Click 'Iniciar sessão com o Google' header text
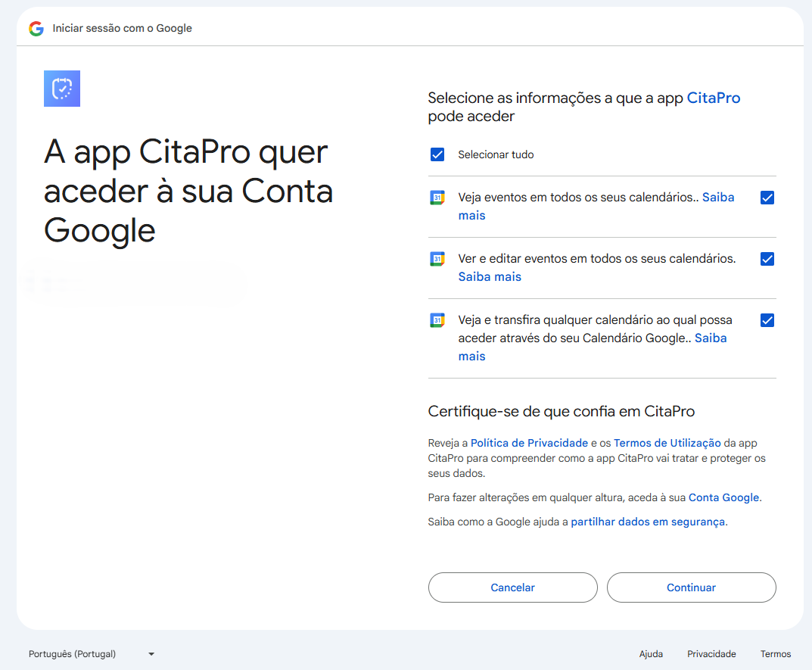Image resolution: width=812 pixels, height=670 pixels. [x=122, y=29]
